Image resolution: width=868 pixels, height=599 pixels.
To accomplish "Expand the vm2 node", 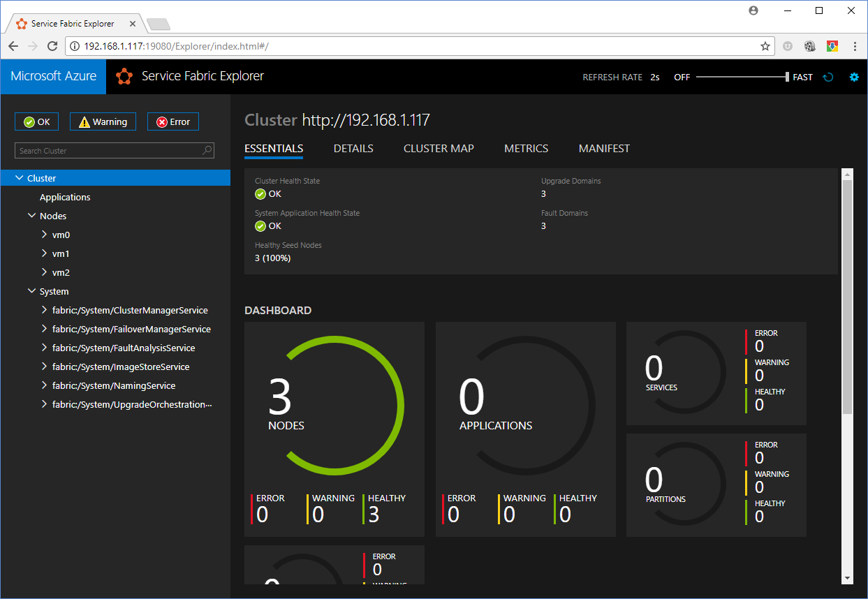I will pos(44,272).
